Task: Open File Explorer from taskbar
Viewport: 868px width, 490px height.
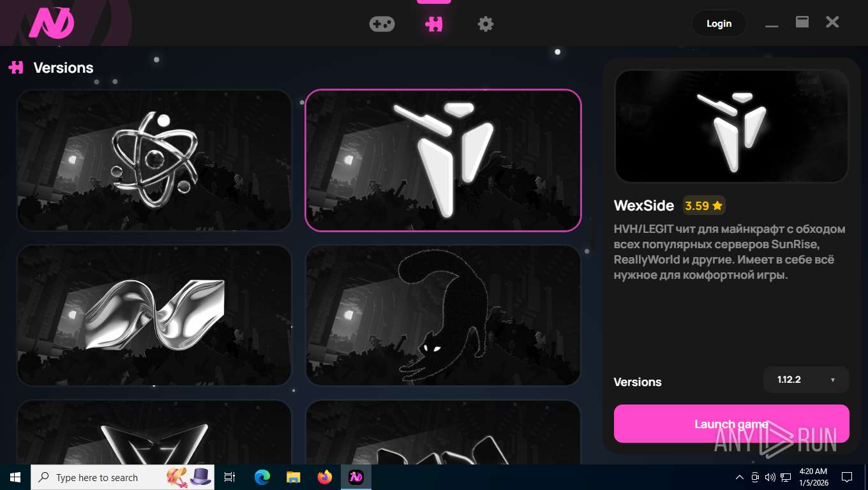Action: 294,477
